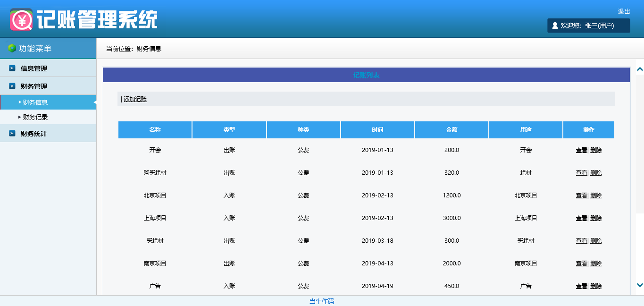View details of the 南京项目 record
This screenshot has width=644, height=306.
pyautogui.click(x=581, y=263)
